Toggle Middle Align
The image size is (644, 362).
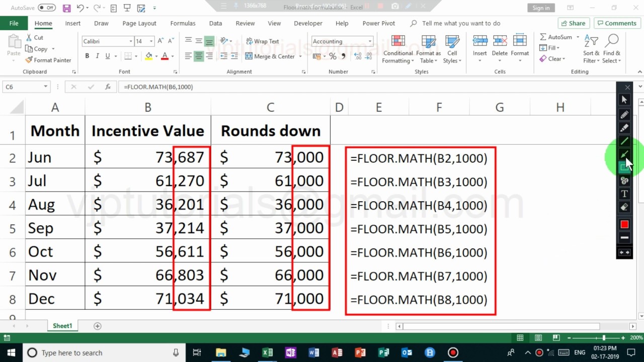pyautogui.click(x=199, y=41)
